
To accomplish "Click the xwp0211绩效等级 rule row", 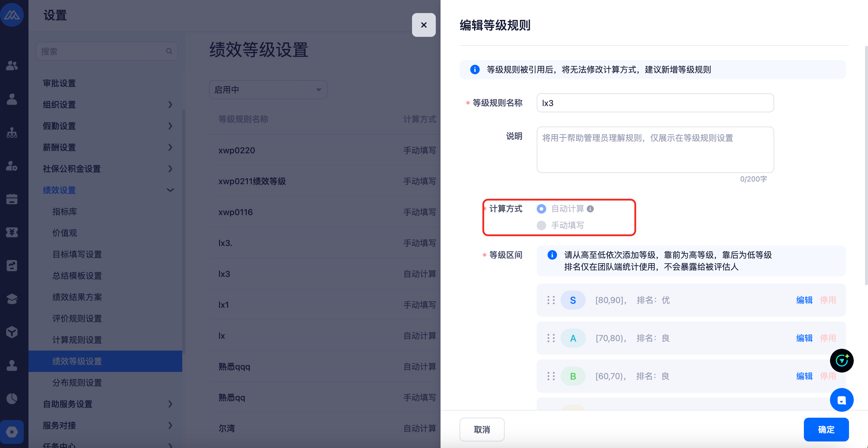I will (x=325, y=181).
